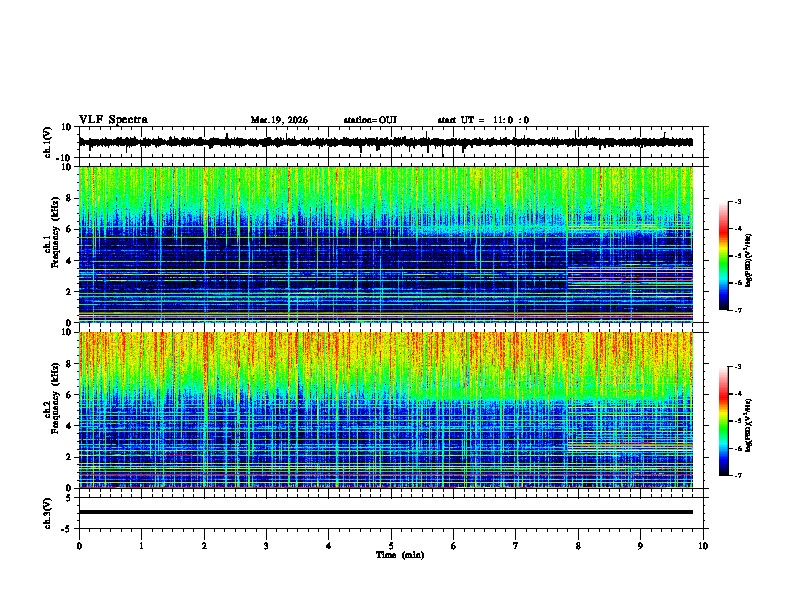Click the ch.3 flat signal trace

point(385,512)
